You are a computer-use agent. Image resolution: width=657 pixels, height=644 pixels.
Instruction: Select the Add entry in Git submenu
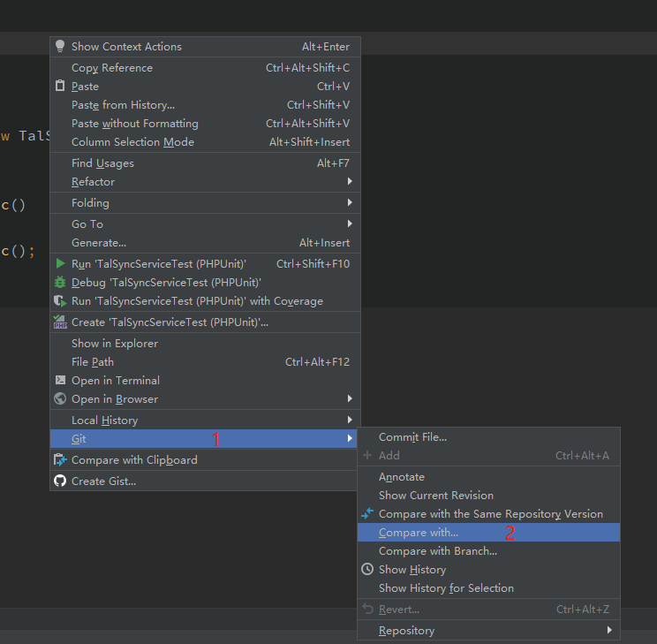[x=488, y=455]
